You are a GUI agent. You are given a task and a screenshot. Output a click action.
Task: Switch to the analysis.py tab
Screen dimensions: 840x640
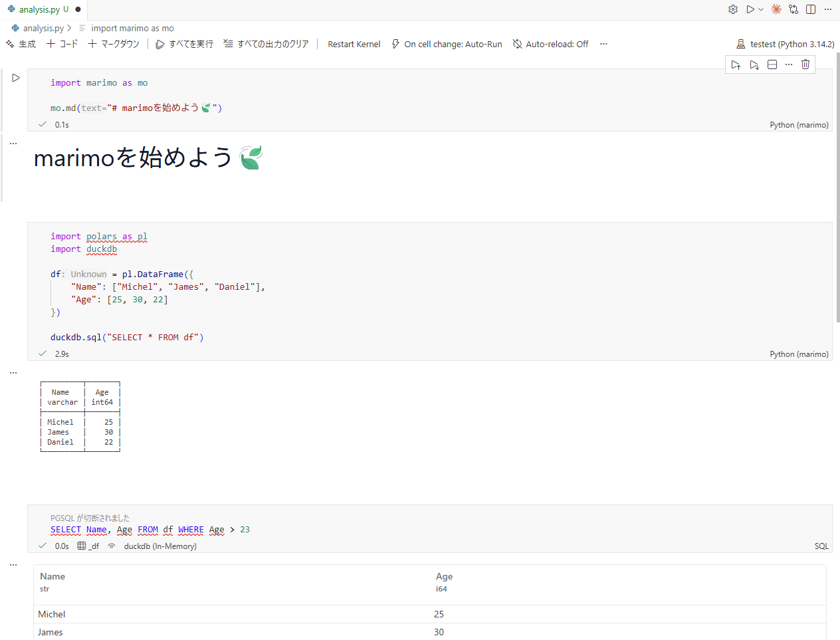tap(39, 9)
